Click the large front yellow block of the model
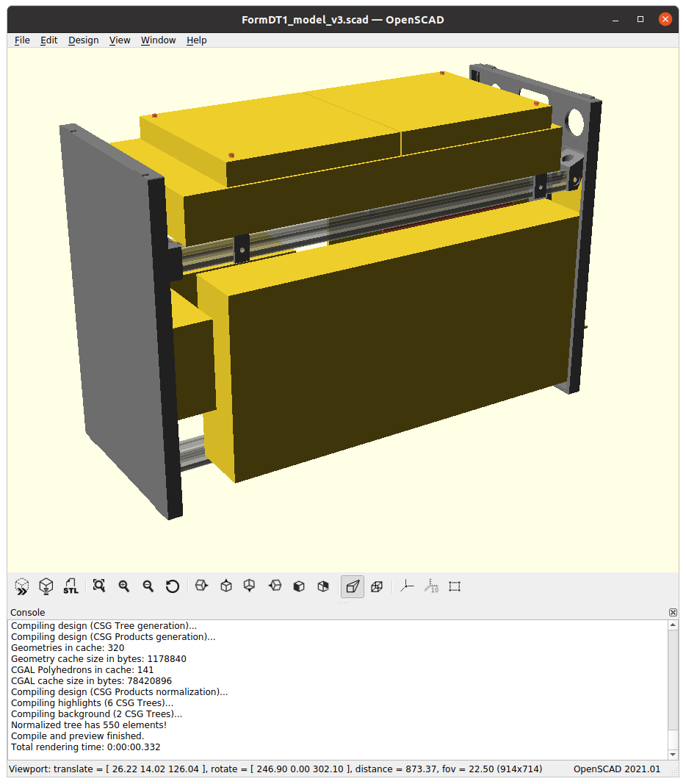The image size is (686, 784). tap(400, 345)
